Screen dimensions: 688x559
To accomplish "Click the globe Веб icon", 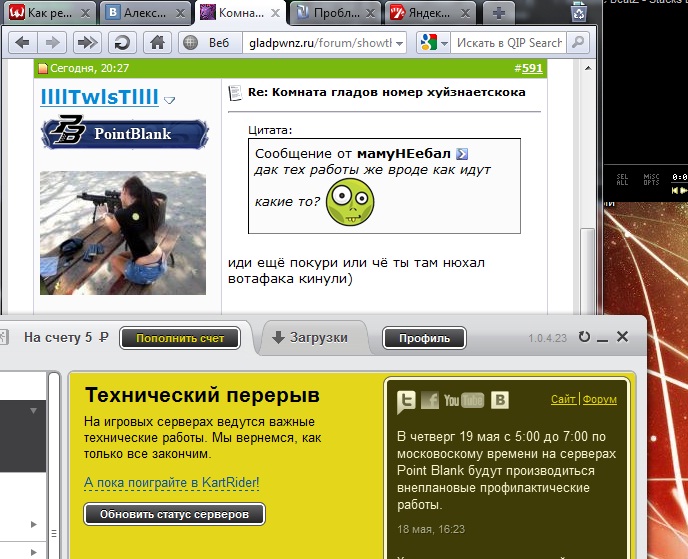I will pyautogui.click(x=190, y=43).
